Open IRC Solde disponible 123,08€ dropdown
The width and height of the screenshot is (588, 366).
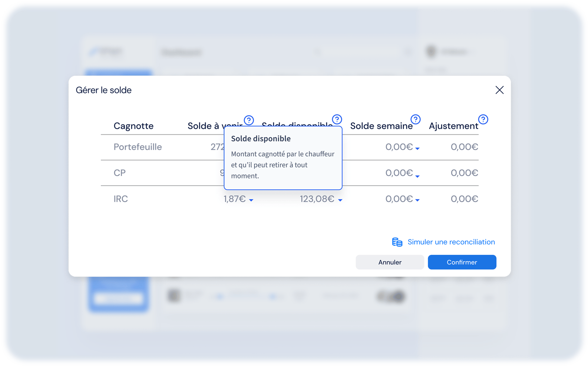pos(340,200)
